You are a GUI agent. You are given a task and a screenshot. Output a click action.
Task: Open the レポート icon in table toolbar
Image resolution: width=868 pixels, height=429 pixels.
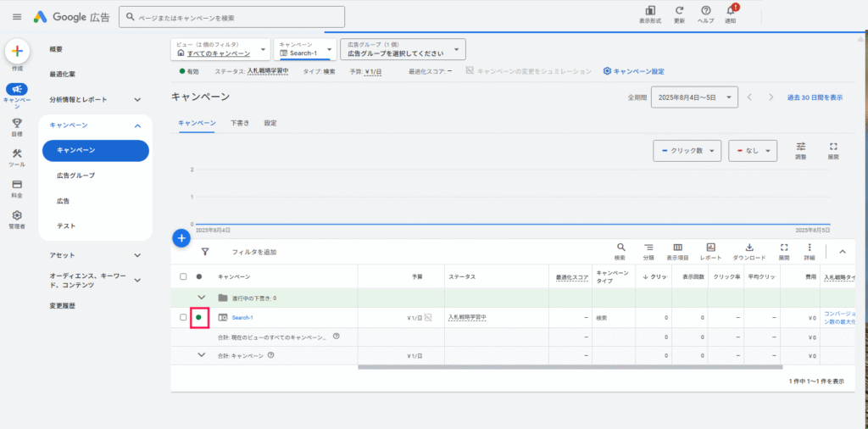click(x=711, y=248)
